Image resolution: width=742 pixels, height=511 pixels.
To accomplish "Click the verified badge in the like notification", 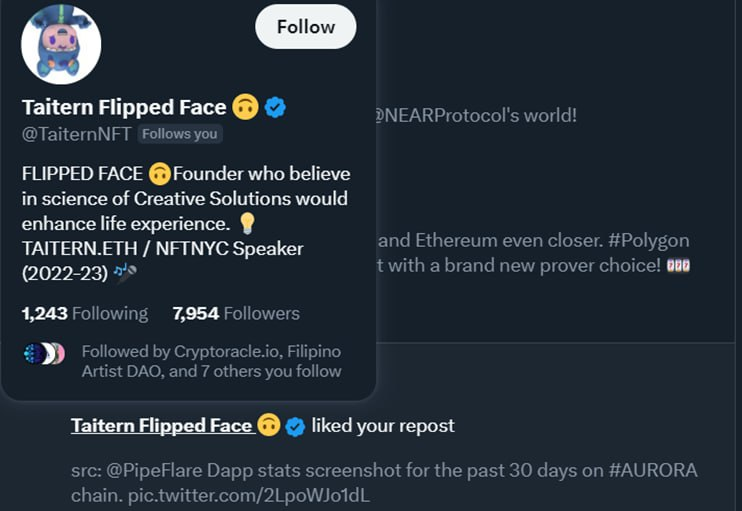I will click(295, 427).
